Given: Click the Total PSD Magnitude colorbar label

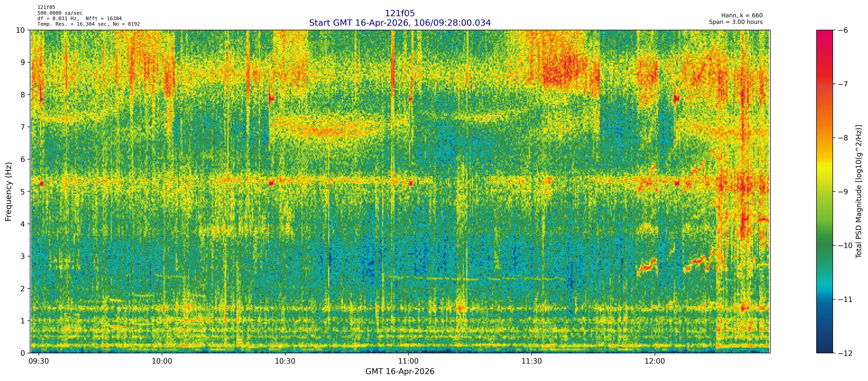Looking at the screenshot, I should coord(859,192).
